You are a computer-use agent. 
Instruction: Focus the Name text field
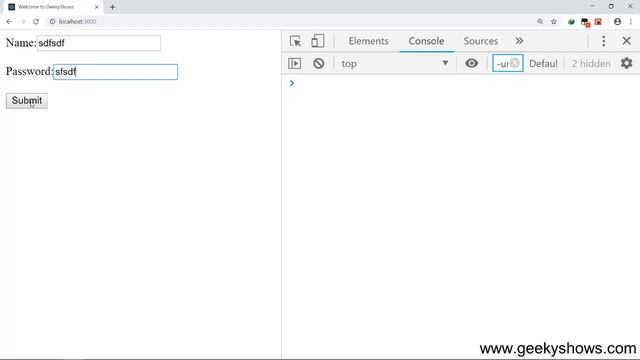coord(99,43)
